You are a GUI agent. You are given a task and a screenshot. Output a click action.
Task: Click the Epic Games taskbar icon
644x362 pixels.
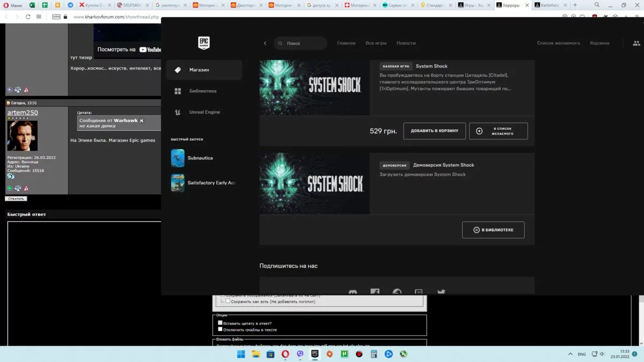pos(315,354)
